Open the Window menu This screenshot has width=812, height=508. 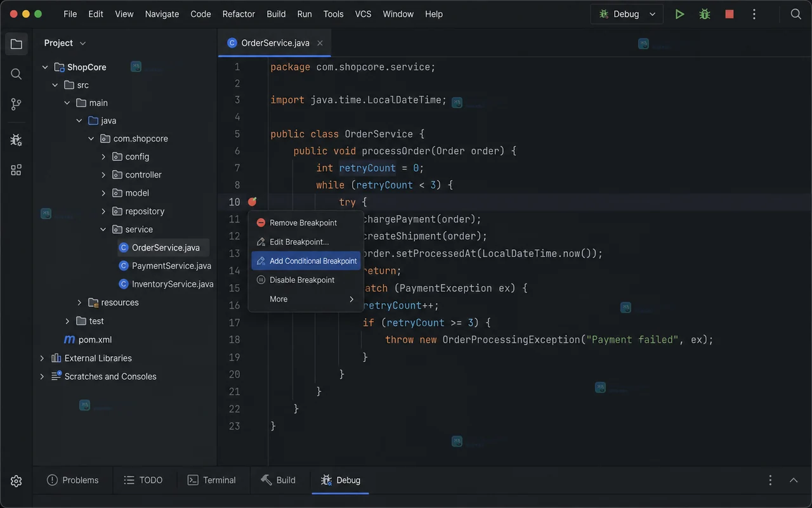(398, 14)
